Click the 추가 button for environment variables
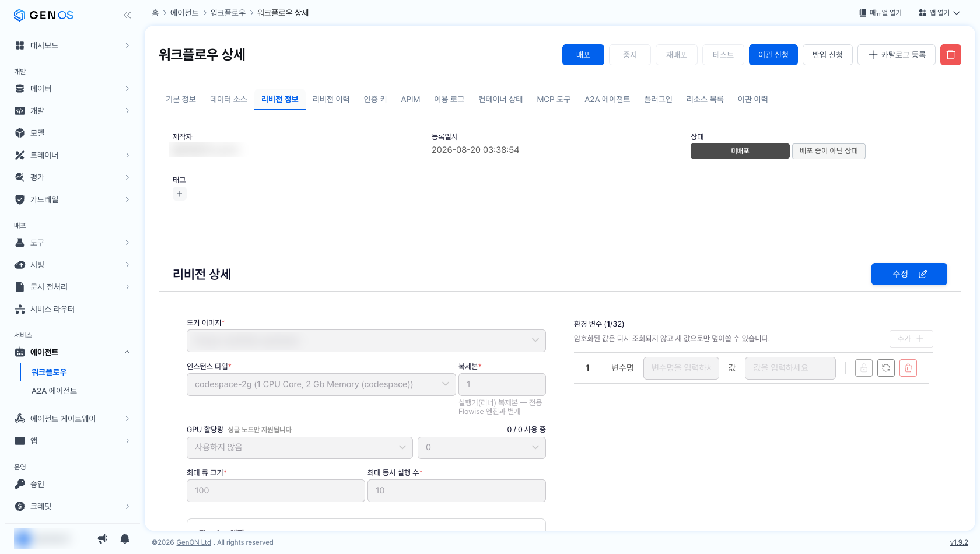980x554 pixels. click(x=911, y=339)
